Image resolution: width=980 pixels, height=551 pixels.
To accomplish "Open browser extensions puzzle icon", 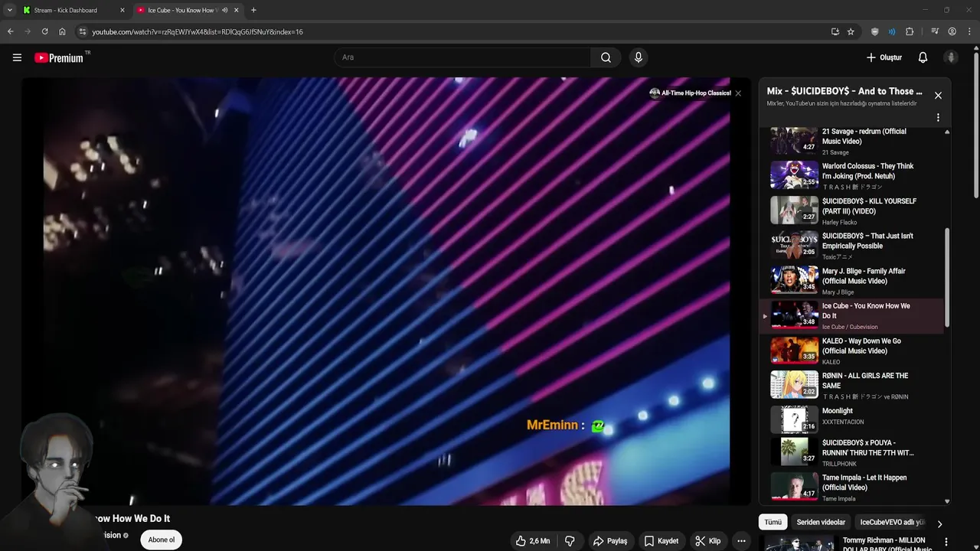I will (910, 31).
